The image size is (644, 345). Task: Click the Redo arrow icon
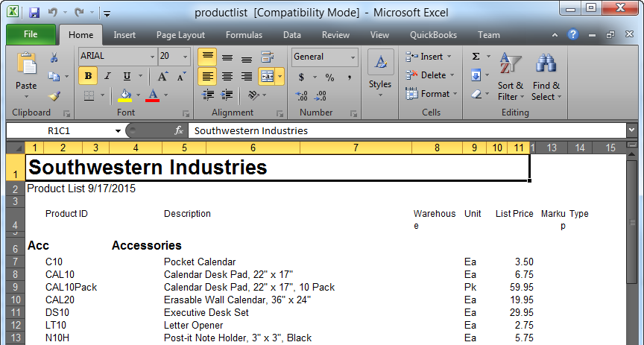pos(79,13)
